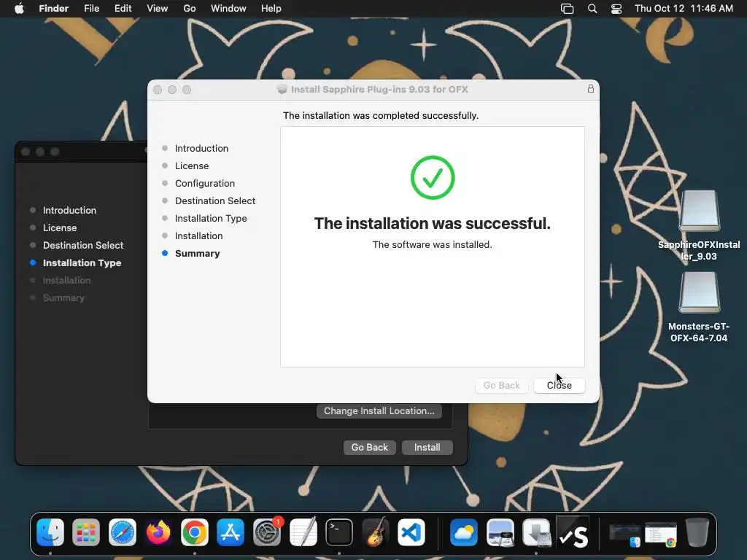The width and height of the screenshot is (747, 560).
Task: Select the Installation step in Sapphire installer
Action: (x=198, y=236)
